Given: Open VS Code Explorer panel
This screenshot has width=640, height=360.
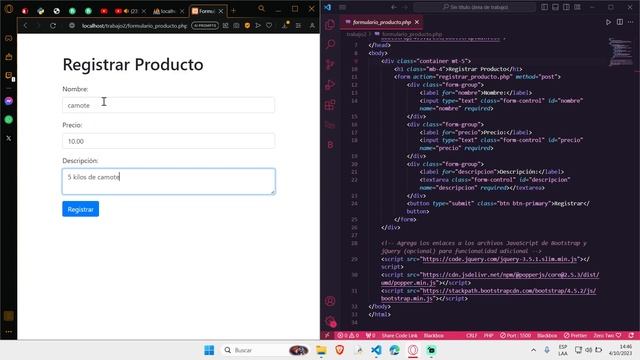Looking at the screenshot, I should [330, 25].
